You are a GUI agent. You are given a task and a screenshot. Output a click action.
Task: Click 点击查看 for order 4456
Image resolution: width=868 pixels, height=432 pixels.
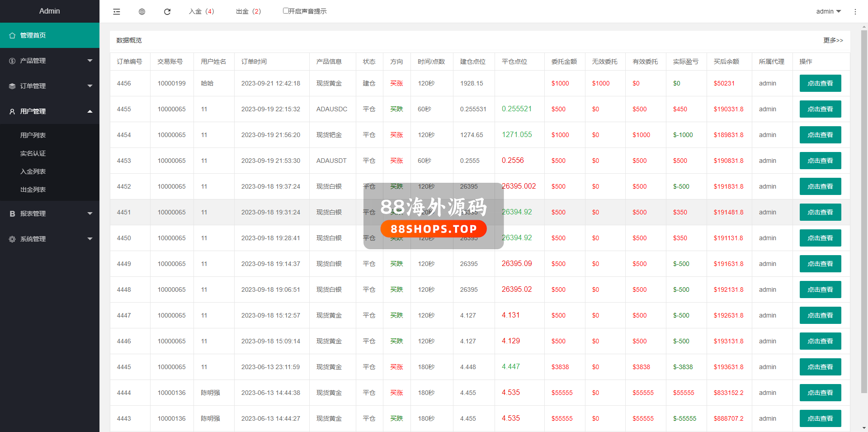point(820,83)
